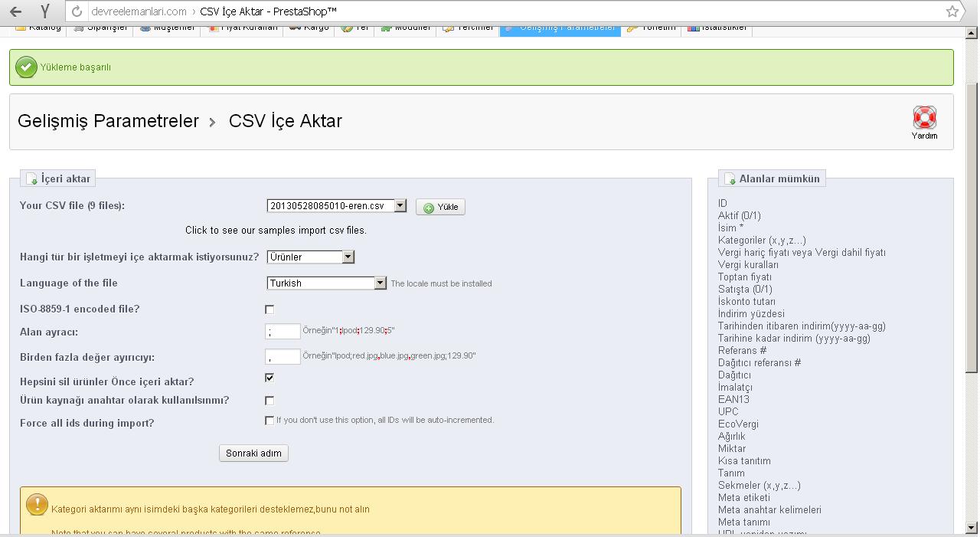Viewport: 980px width, 537px height.
Task: Click the green plus icon on Yükle
Action: 429,208
